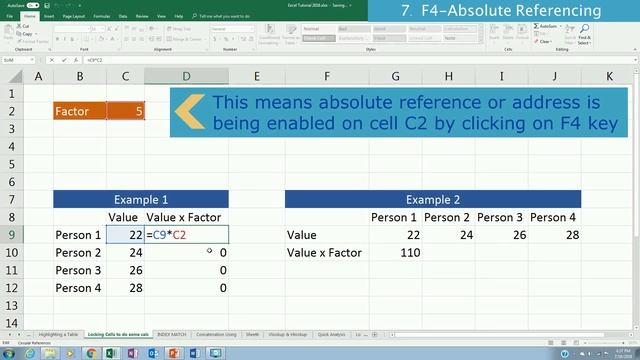This screenshot has height=360, width=640.
Task: Open PowerPoint from the taskbar
Action: click(174, 353)
